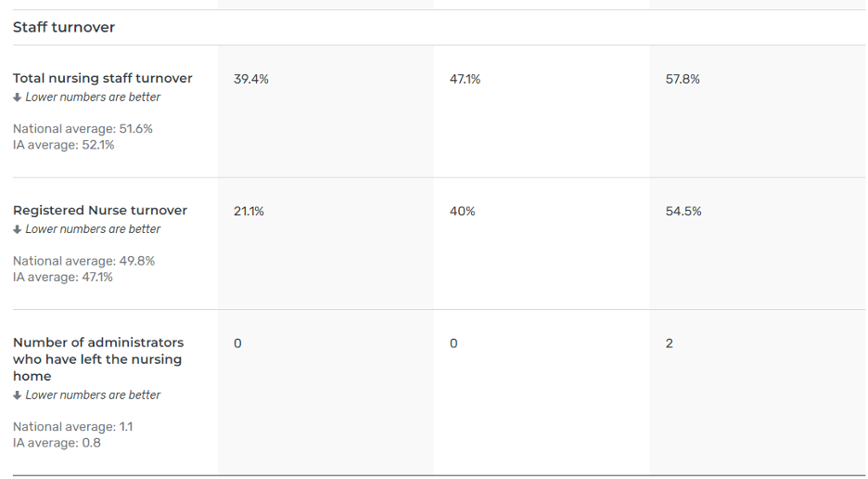Click the 39.4% total nursing turnover value
This screenshot has width=868, height=479.
click(251, 80)
